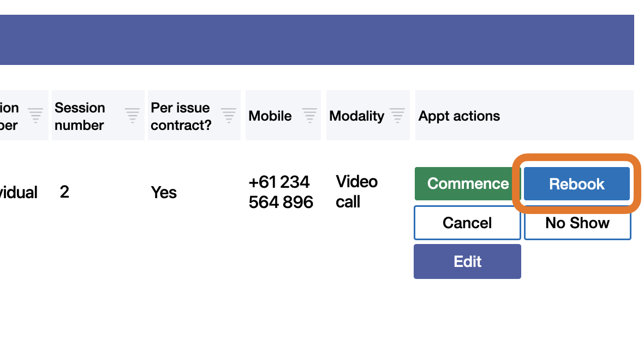
Task: Mark appointment as No Show
Action: tap(577, 223)
